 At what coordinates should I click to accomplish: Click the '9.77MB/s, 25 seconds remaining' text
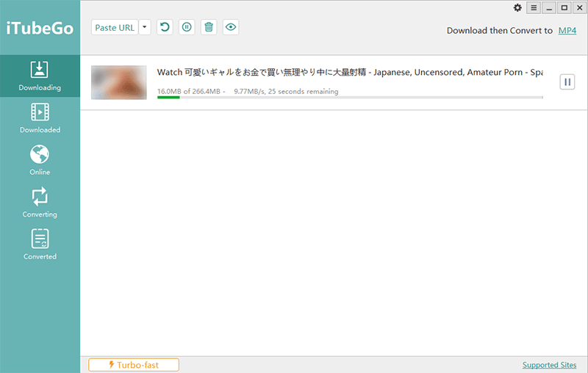coord(286,91)
